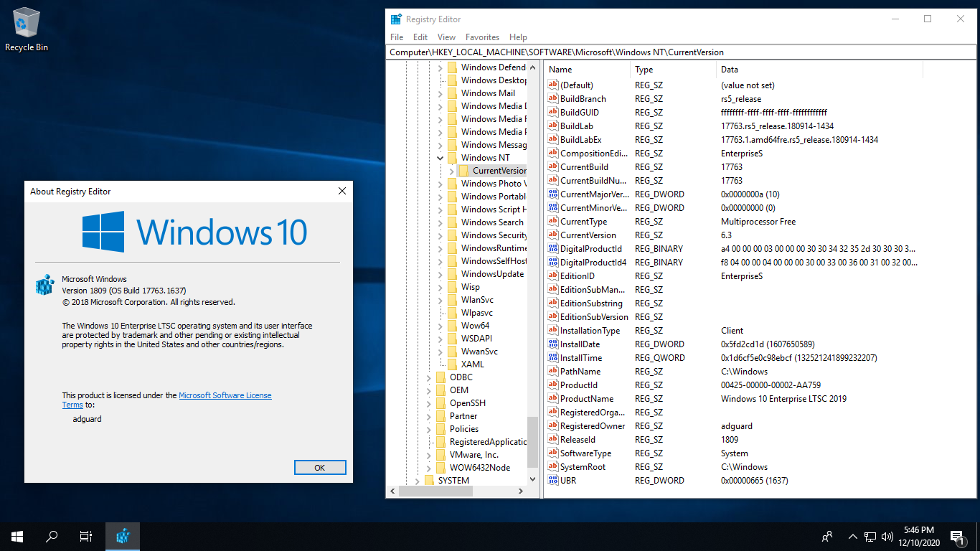
Task: Click the WindowsUpdate folder icon
Action: click(452, 273)
